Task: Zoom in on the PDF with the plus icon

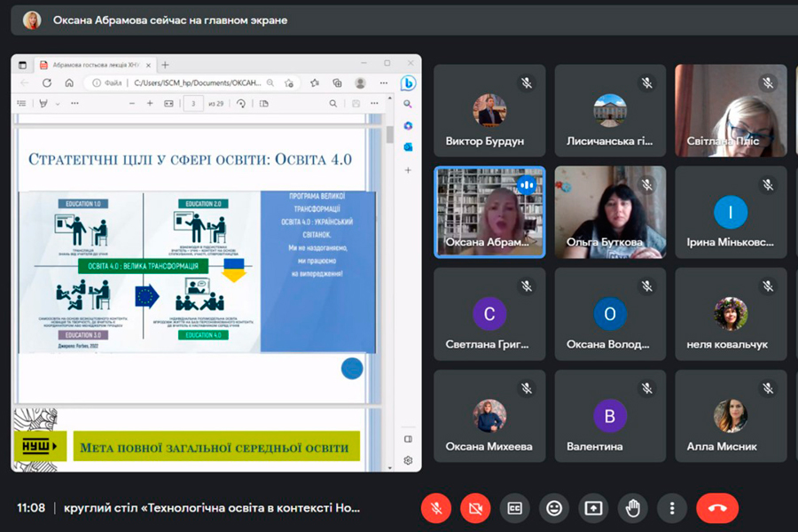Action: pos(150,104)
